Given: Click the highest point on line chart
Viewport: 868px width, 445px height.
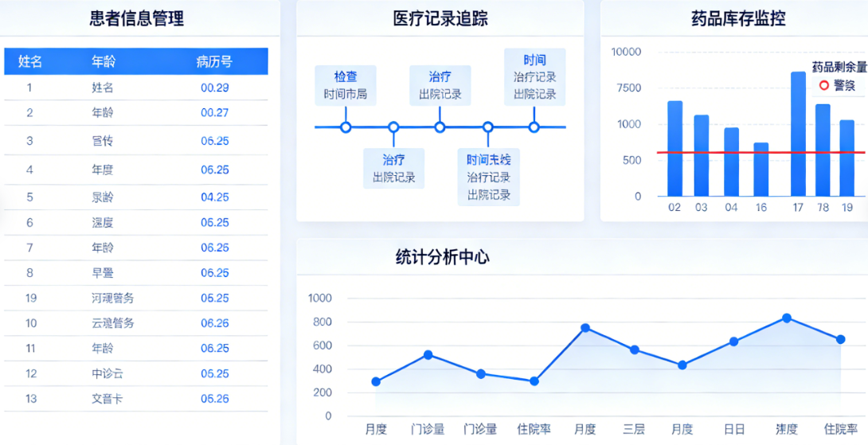Looking at the screenshot, I should tap(786, 318).
